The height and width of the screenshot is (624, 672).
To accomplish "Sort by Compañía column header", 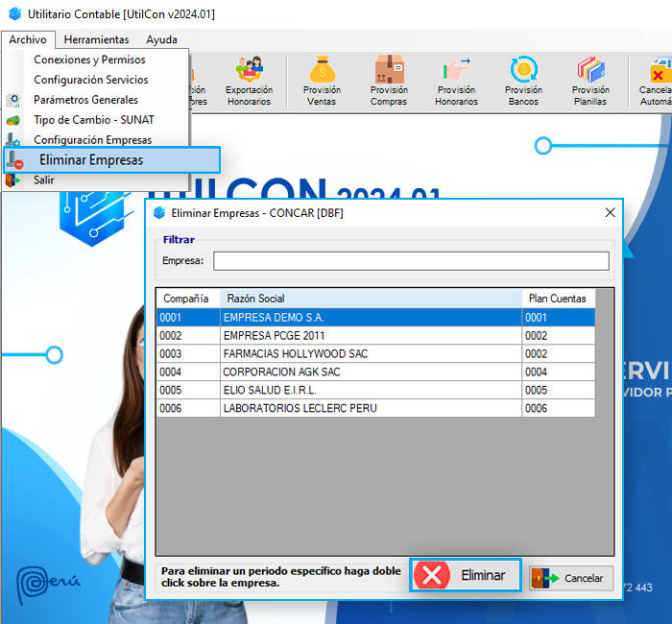I will coord(188,299).
